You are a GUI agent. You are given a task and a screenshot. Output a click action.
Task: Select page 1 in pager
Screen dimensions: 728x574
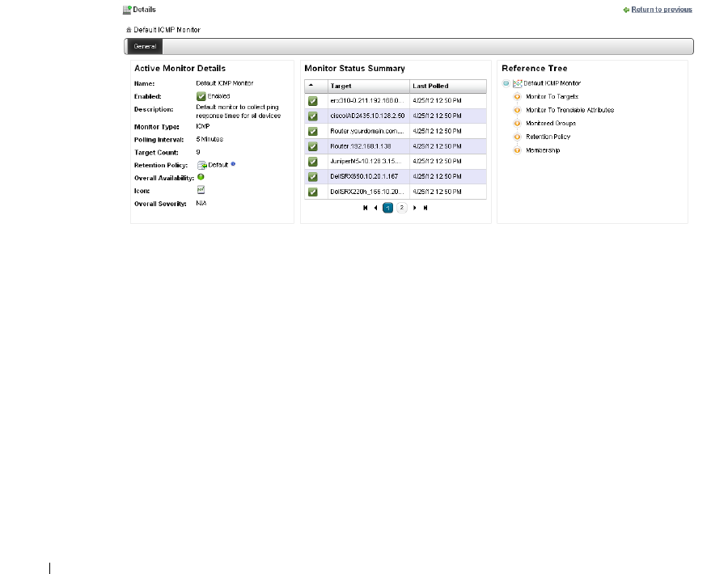pyautogui.click(x=387, y=208)
